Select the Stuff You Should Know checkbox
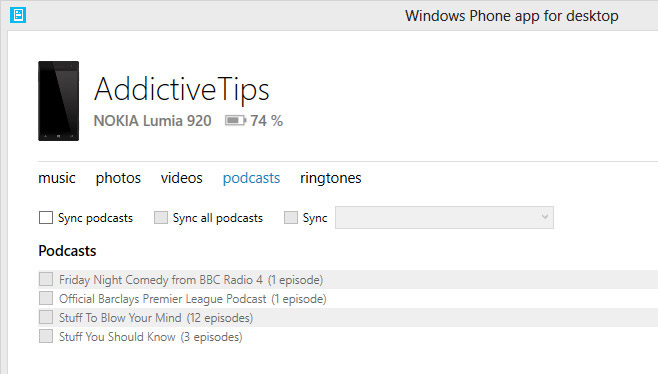Image resolution: width=658 pixels, height=374 pixels. pos(46,336)
